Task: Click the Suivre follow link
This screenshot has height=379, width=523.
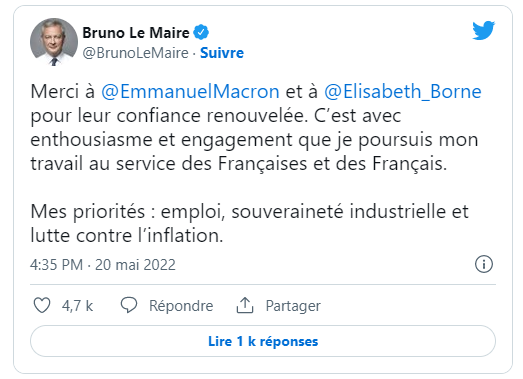Action: [222, 53]
